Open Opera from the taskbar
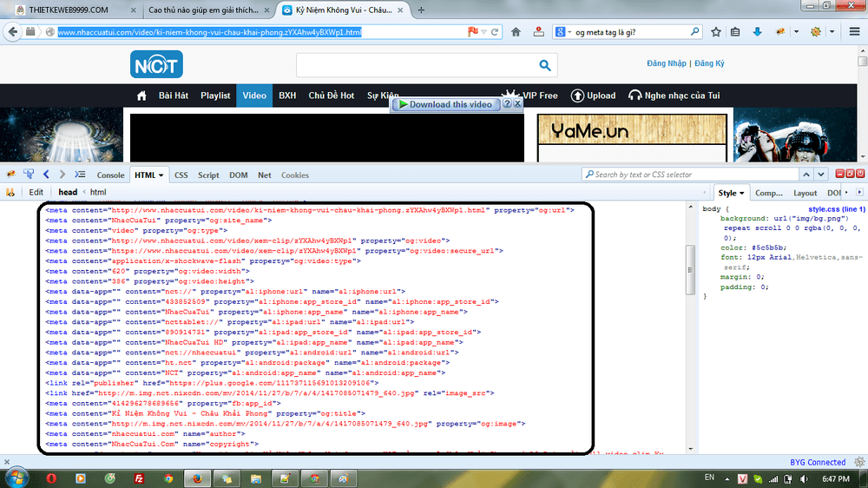The width and height of the screenshot is (868, 488). coord(51,478)
